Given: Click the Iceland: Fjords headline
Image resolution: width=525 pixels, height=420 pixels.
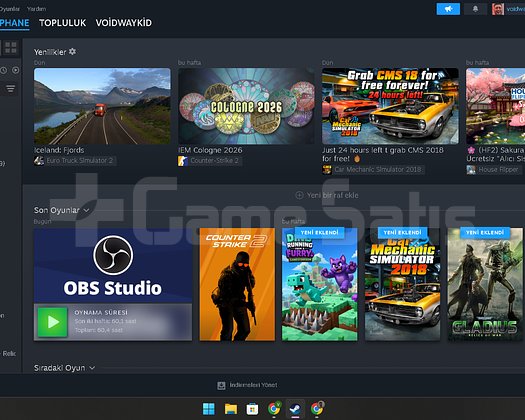Looking at the screenshot, I should [x=59, y=150].
